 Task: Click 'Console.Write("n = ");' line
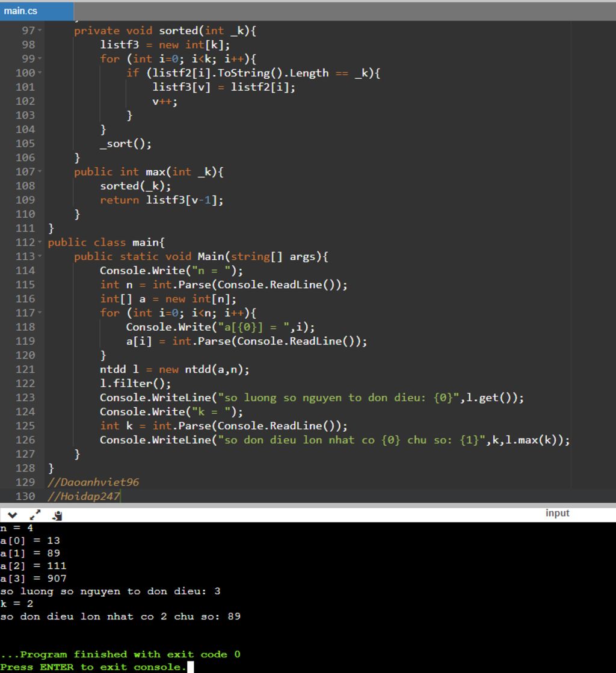tap(171, 271)
